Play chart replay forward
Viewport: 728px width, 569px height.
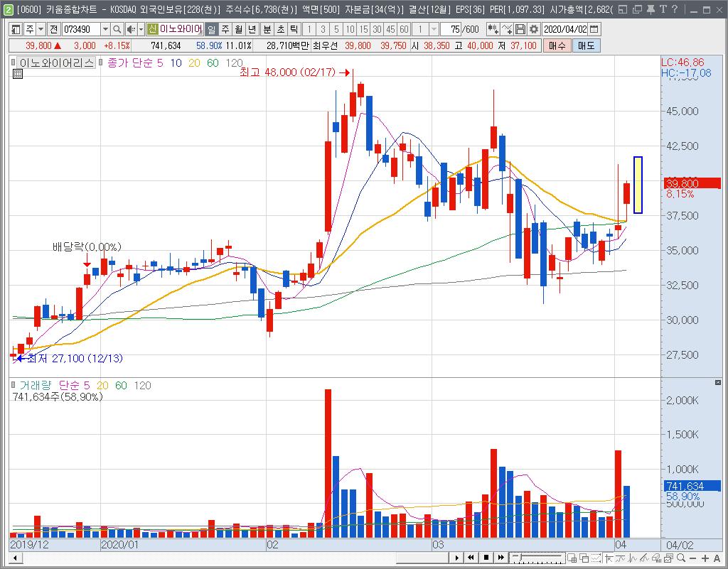(x=456, y=558)
